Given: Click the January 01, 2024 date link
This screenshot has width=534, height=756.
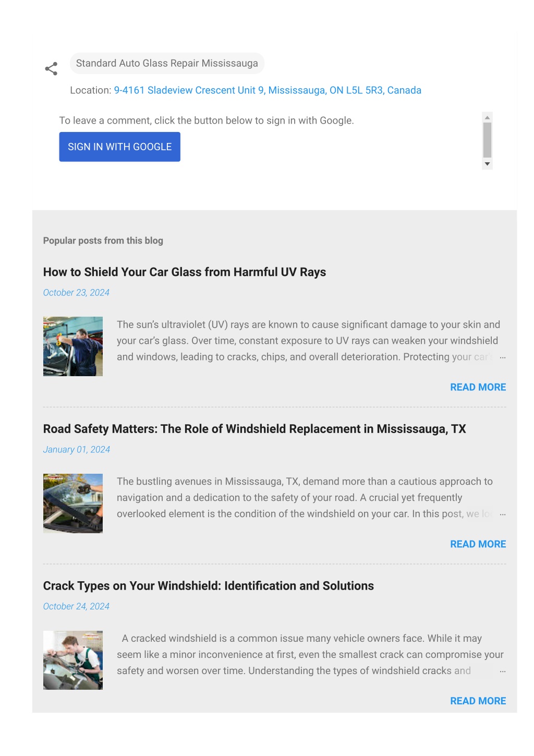Looking at the screenshot, I should (x=77, y=450).
